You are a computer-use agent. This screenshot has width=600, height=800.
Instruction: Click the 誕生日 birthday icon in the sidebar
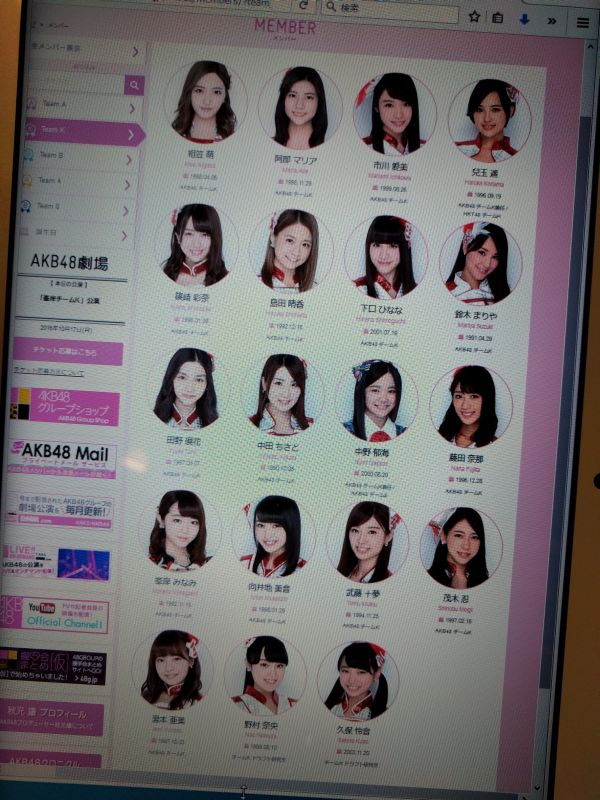tap(24, 232)
